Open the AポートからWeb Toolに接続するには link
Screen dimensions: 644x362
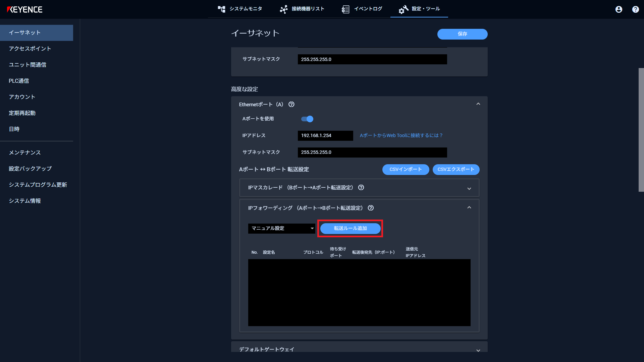point(401,136)
